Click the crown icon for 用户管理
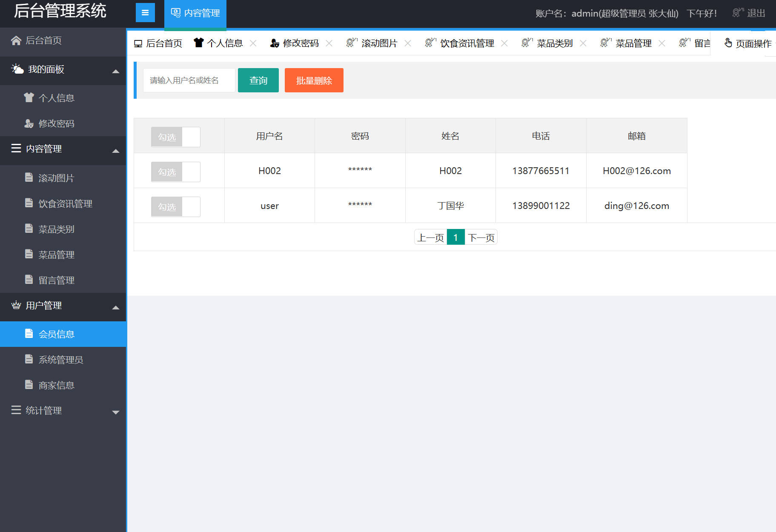The image size is (776, 532). coord(16,305)
